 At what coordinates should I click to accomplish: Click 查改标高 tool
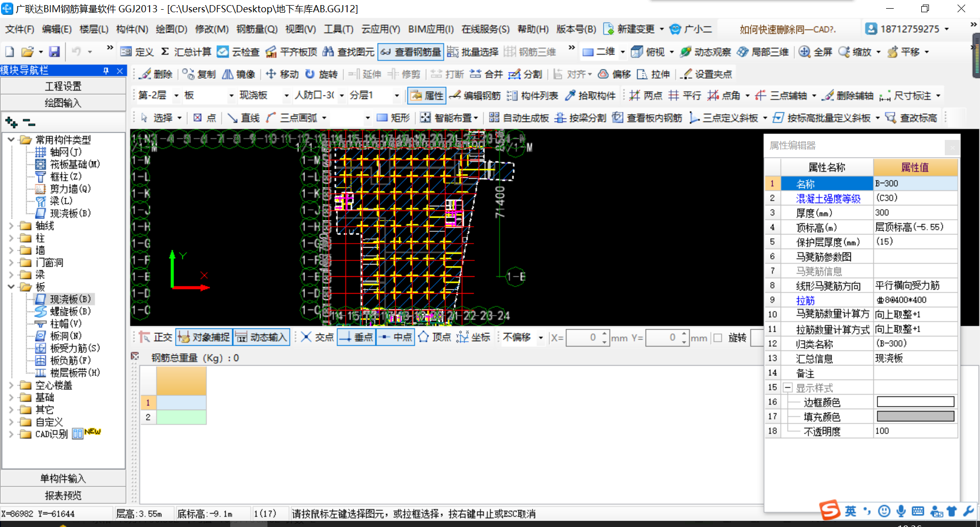click(x=911, y=118)
